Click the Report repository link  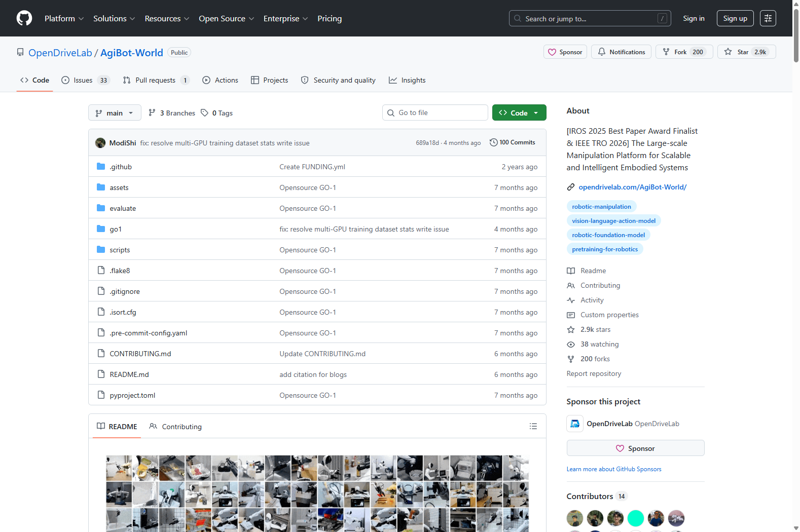594,374
